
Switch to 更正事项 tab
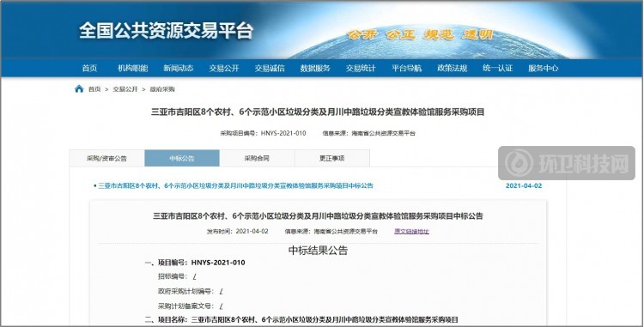point(331,159)
